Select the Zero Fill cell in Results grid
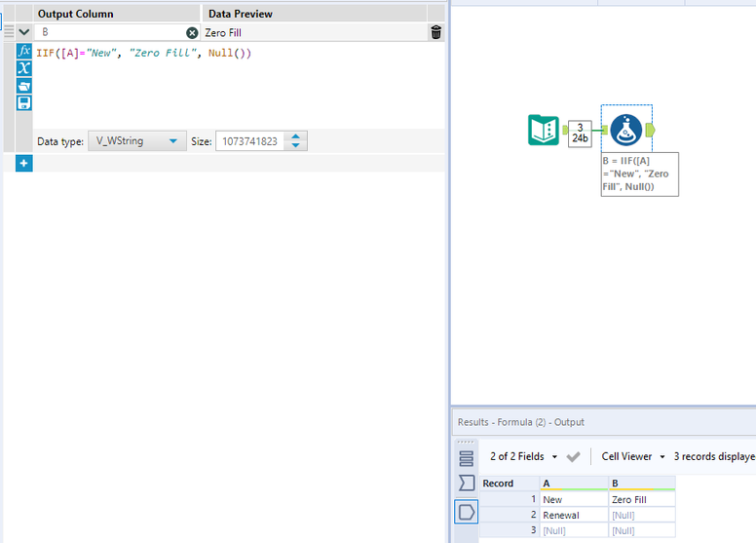 click(642, 499)
